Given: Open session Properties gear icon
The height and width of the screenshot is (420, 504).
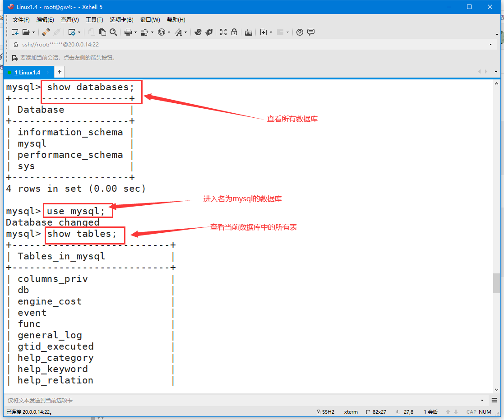Looking at the screenshot, I should [72, 32].
